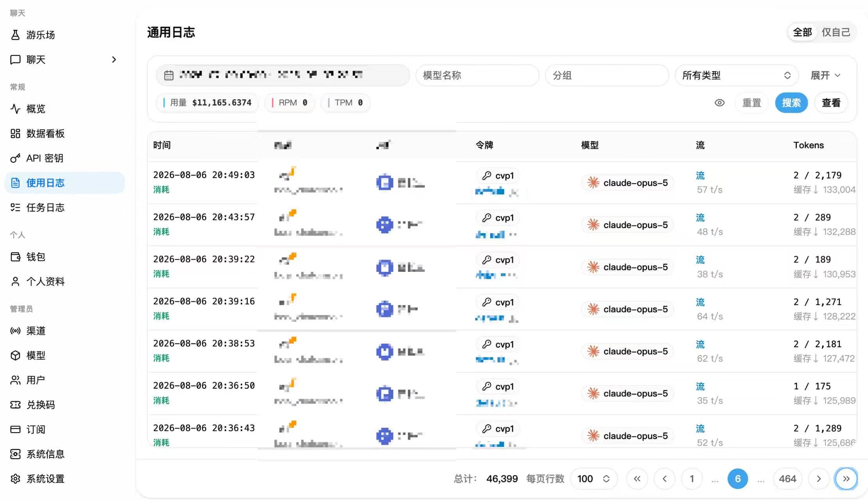Click the calendar icon in date range field

point(169,75)
